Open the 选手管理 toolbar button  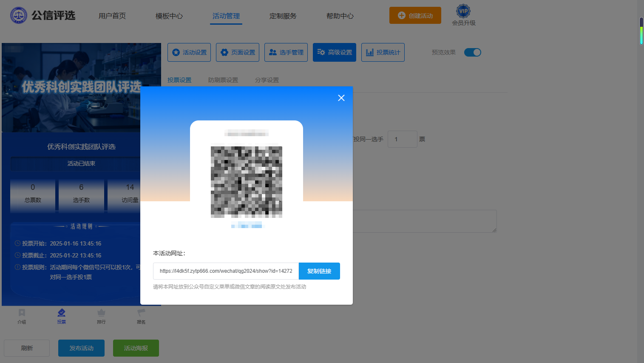pos(286,52)
